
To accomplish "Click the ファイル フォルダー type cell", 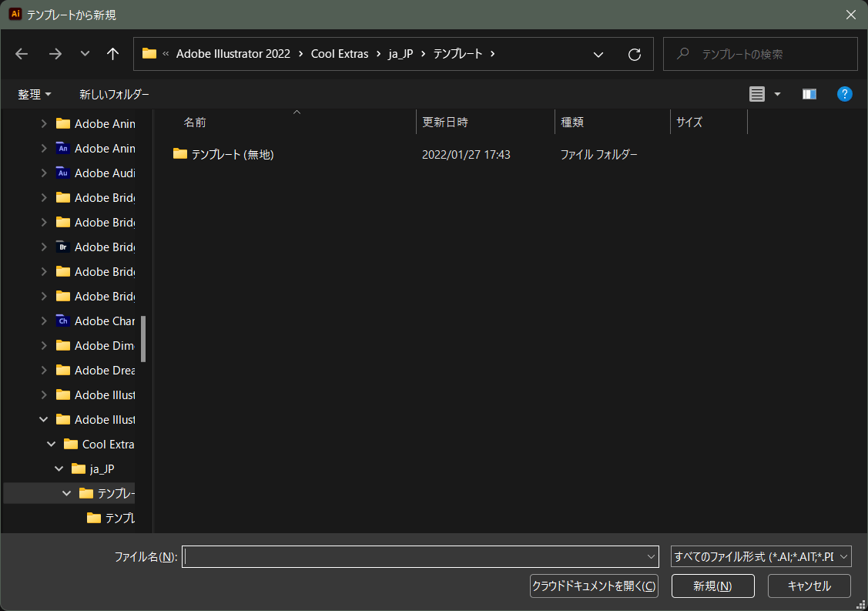I will [599, 155].
